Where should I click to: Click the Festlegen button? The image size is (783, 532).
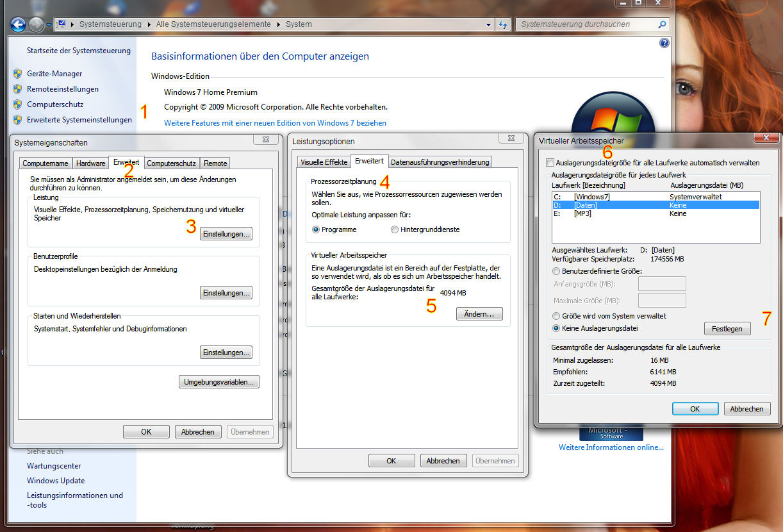point(727,328)
